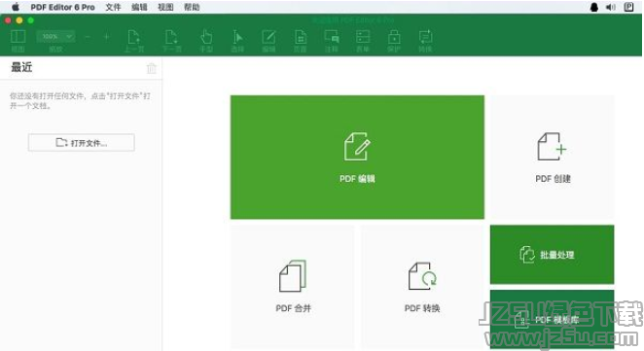This screenshot has height=351, width=644.
Task: Go to next page icon
Action: (172, 37)
